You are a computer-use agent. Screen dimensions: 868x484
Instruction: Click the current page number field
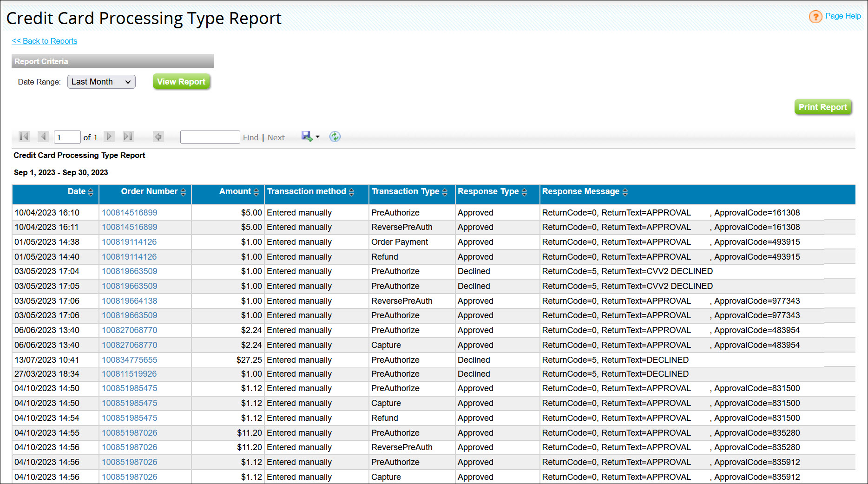click(x=67, y=137)
